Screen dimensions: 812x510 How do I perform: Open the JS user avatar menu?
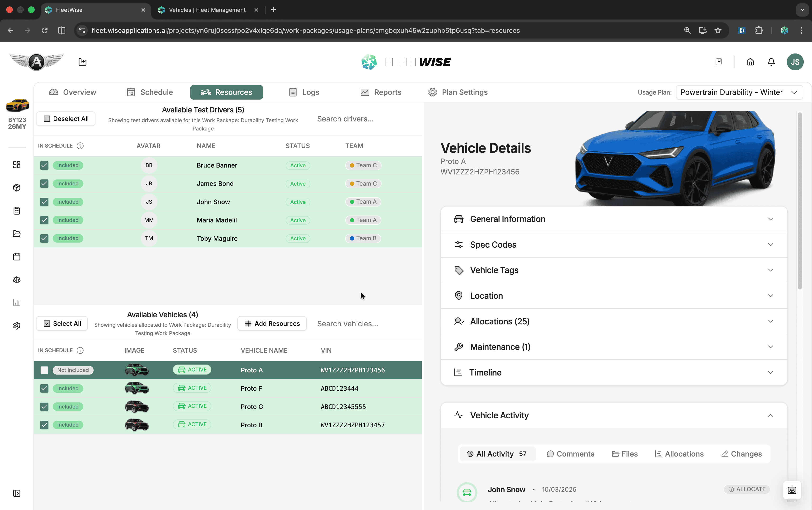(x=795, y=62)
